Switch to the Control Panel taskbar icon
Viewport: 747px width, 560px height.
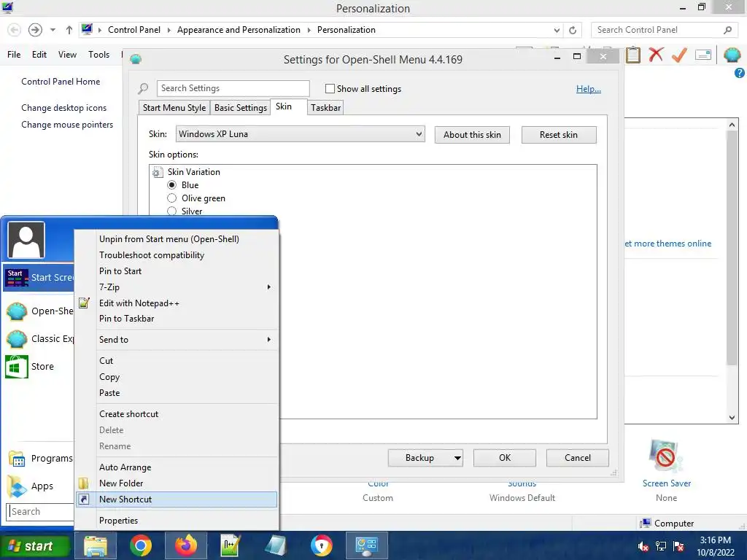click(366, 546)
